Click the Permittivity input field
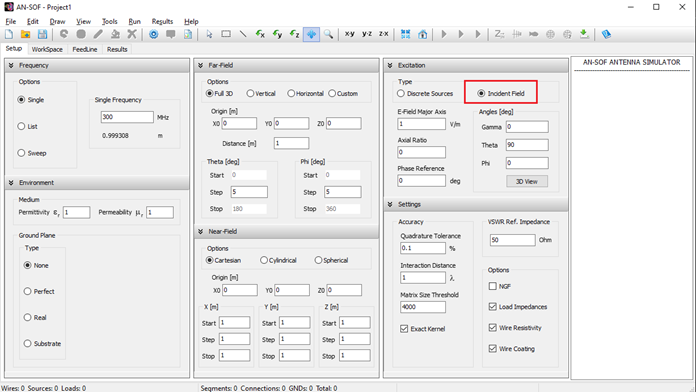This screenshot has width=696, height=392. coord(76,212)
